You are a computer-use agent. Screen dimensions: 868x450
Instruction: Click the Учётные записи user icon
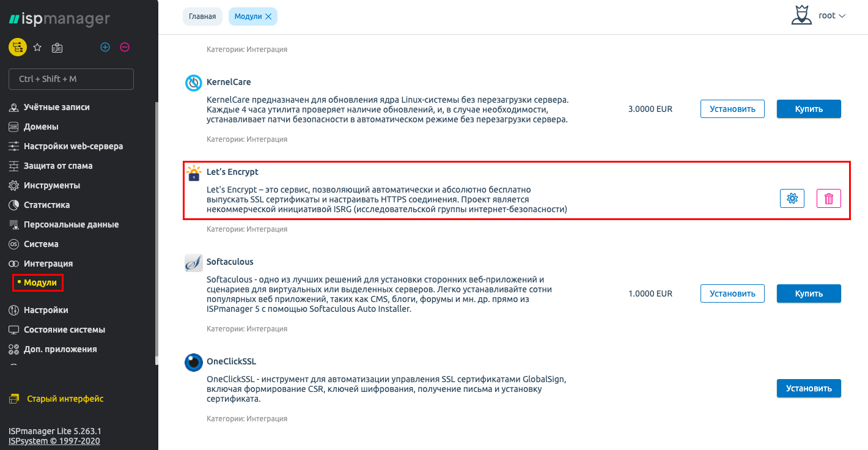[x=13, y=107]
